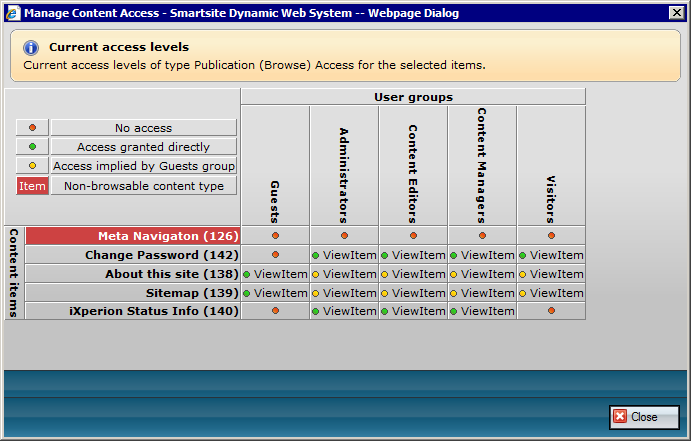Image resolution: width=691 pixels, height=441 pixels.
Task: Click the yellow Access implied by Guests legend dot
Action: point(32,166)
